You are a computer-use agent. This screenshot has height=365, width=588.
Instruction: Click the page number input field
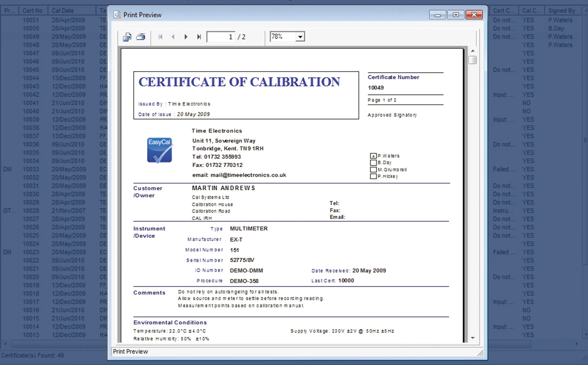point(221,37)
